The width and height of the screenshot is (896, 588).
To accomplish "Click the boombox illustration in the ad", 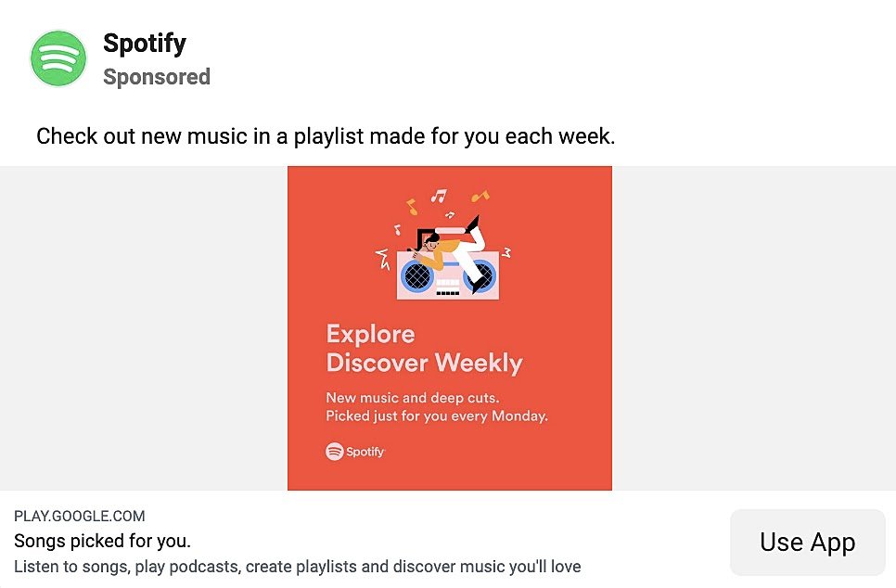I will pyautogui.click(x=450, y=274).
